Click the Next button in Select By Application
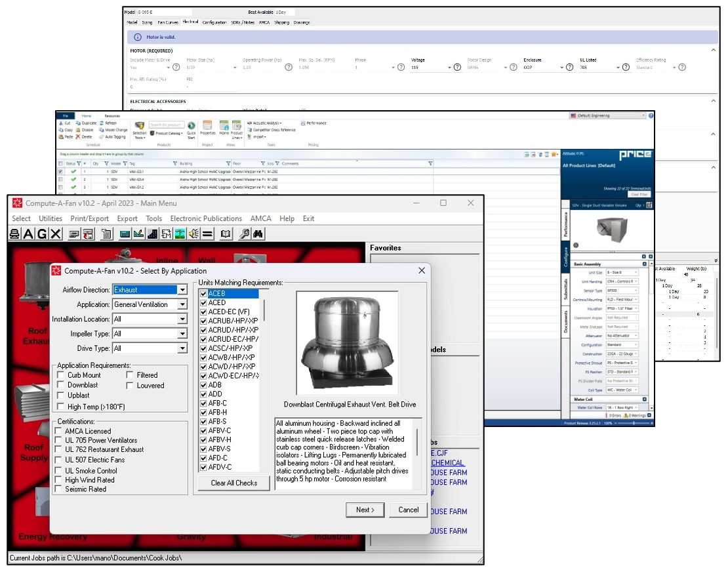 [365, 510]
